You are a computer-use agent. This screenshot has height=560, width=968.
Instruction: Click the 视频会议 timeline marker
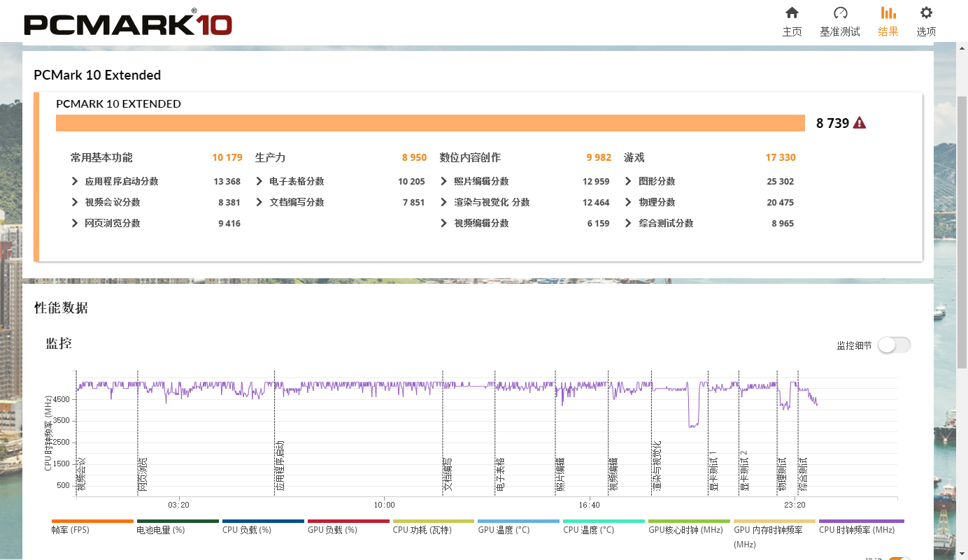coord(82,474)
